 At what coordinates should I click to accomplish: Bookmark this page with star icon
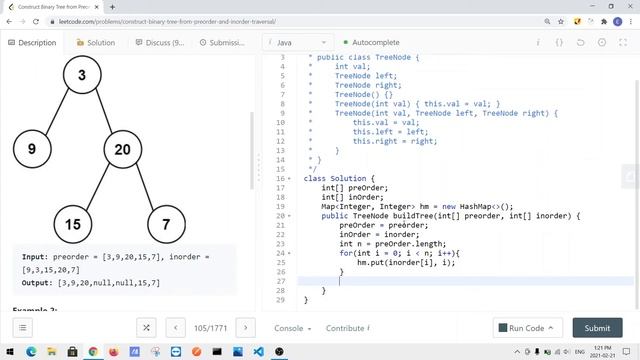[x=561, y=22]
